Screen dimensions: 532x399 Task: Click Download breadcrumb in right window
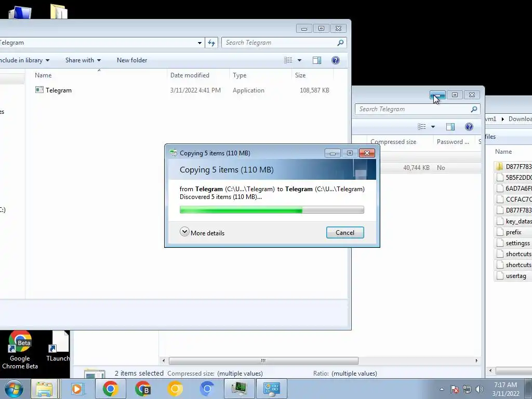pyautogui.click(x=520, y=119)
